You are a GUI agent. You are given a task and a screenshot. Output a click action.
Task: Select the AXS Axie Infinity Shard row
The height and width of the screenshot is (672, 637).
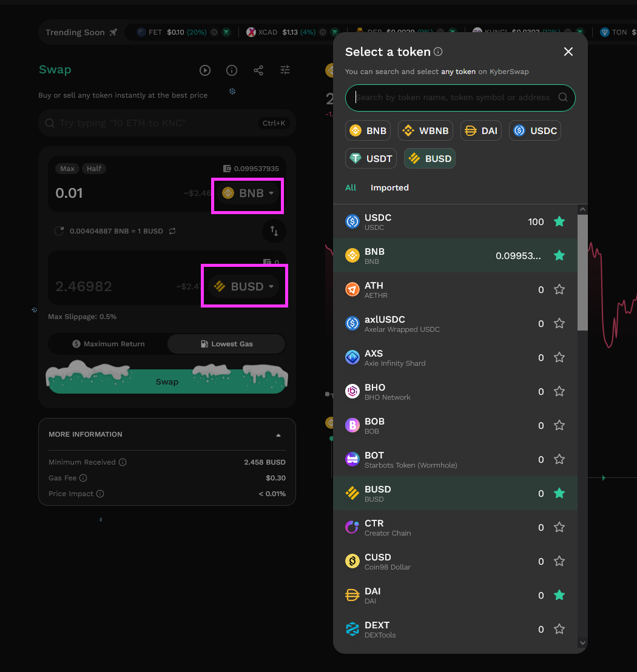coord(455,357)
